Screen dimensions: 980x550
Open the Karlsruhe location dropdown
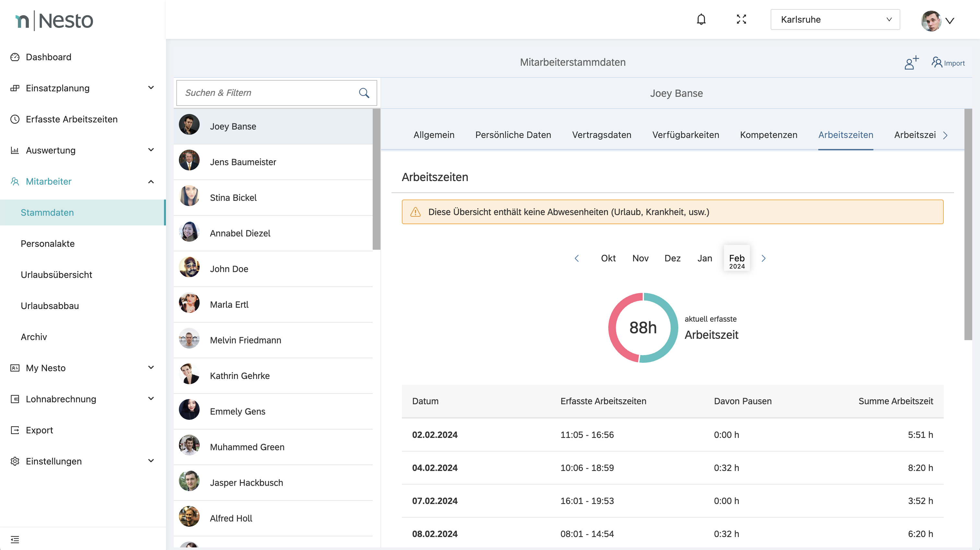coord(835,19)
